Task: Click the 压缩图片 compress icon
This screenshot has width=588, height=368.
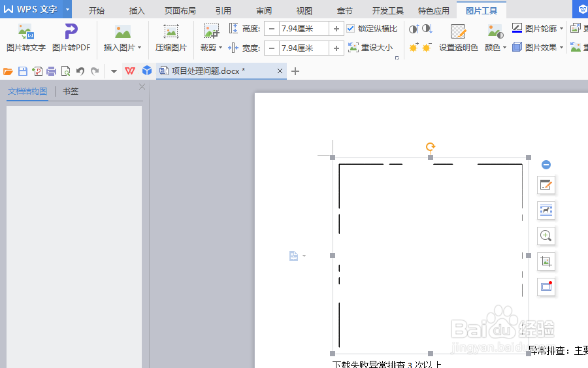Action: tap(171, 31)
